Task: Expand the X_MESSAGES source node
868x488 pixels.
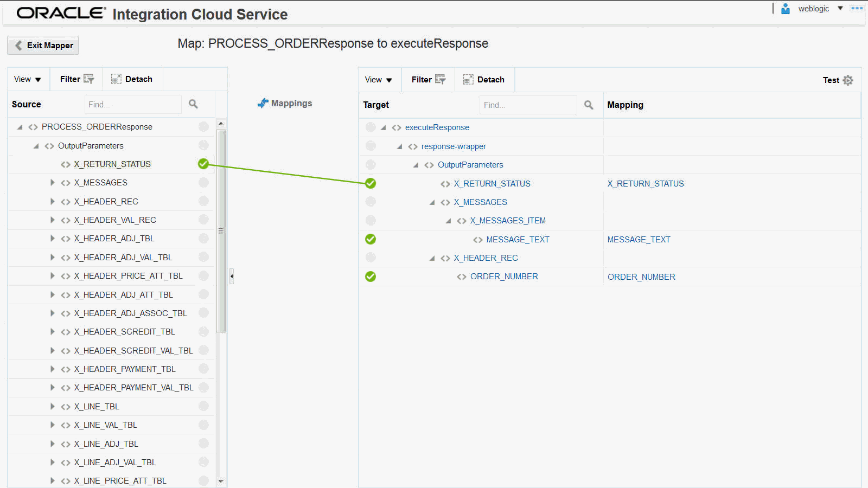Action: [52, 183]
